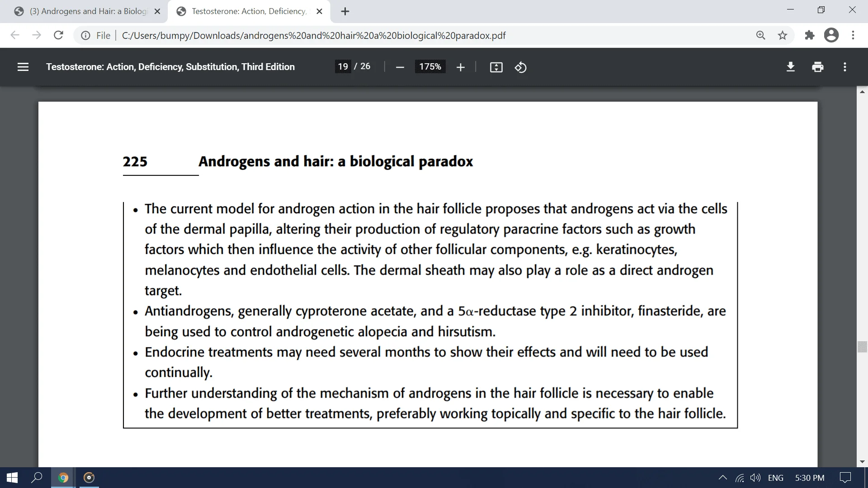Open the Windows Start menu

tap(12, 478)
